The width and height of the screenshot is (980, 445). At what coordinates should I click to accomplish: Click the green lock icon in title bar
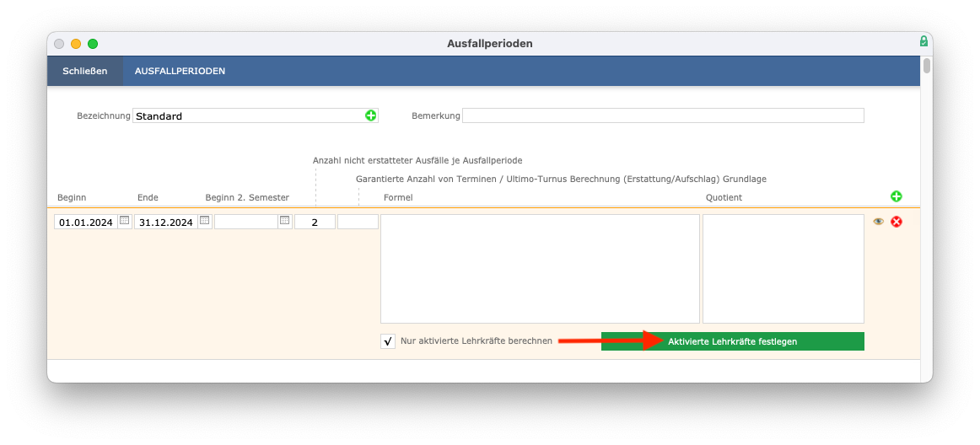click(x=923, y=41)
